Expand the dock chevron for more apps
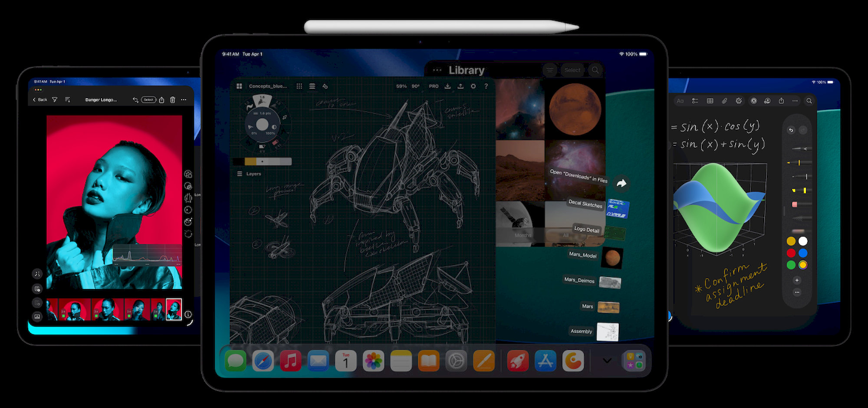Screen dimensions: 868x408 click(x=607, y=361)
